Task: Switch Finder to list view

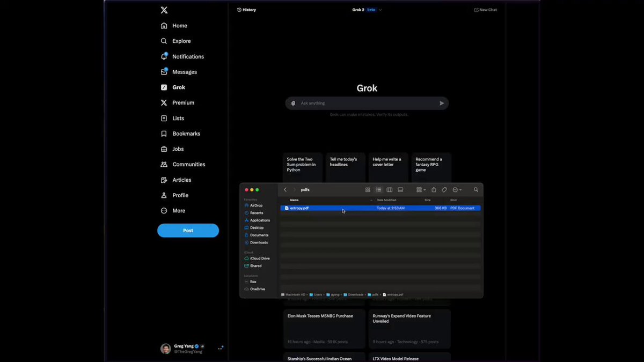Action: (x=378, y=190)
